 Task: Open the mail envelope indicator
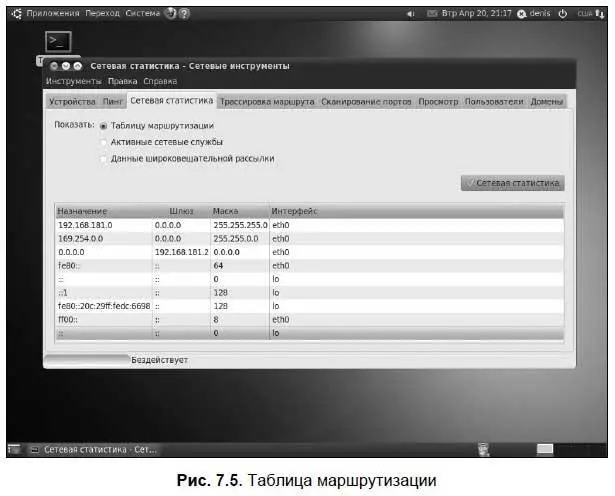[x=432, y=13]
